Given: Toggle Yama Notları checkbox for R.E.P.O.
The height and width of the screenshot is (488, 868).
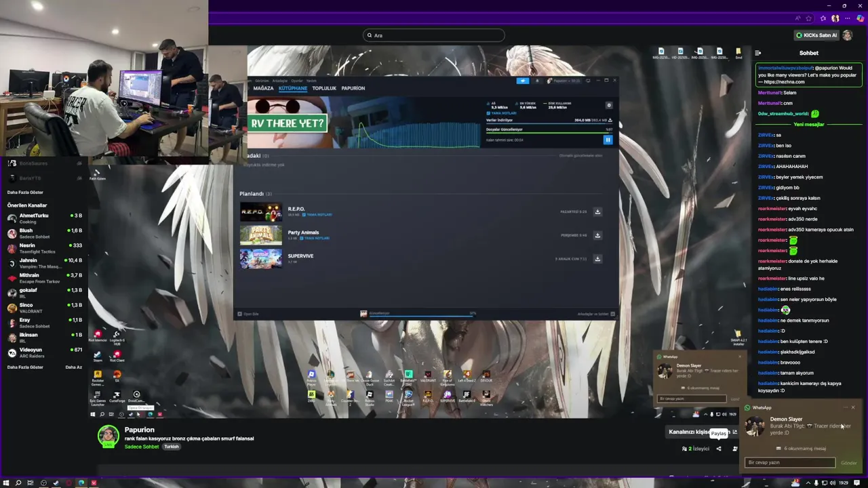Looking at the screenshot, I should coord(304,215).
